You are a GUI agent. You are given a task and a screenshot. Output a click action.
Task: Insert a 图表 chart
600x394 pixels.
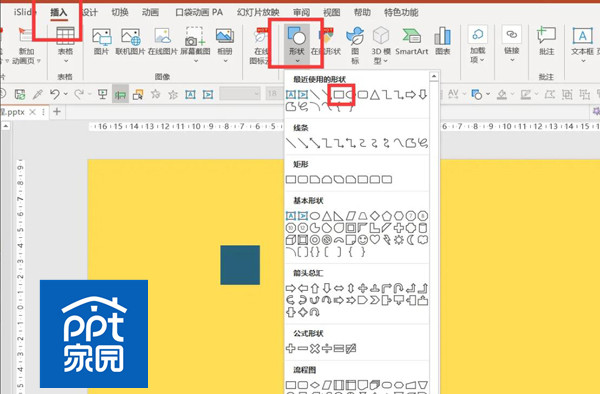[442, 41]
